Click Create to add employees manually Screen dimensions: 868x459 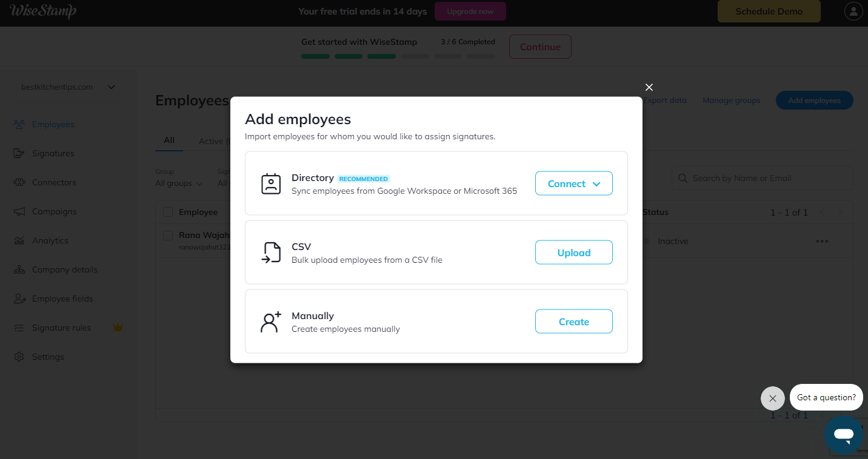pyautogui.click(x=573, y=322)
